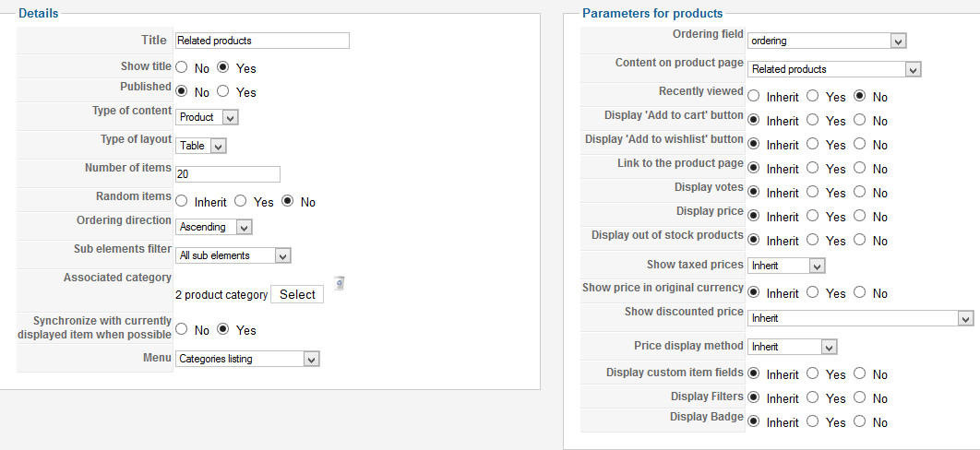This screenshot has height=450, width=980.
Task: Open the Type of content dropdown
Action: (x=207, y=117)
